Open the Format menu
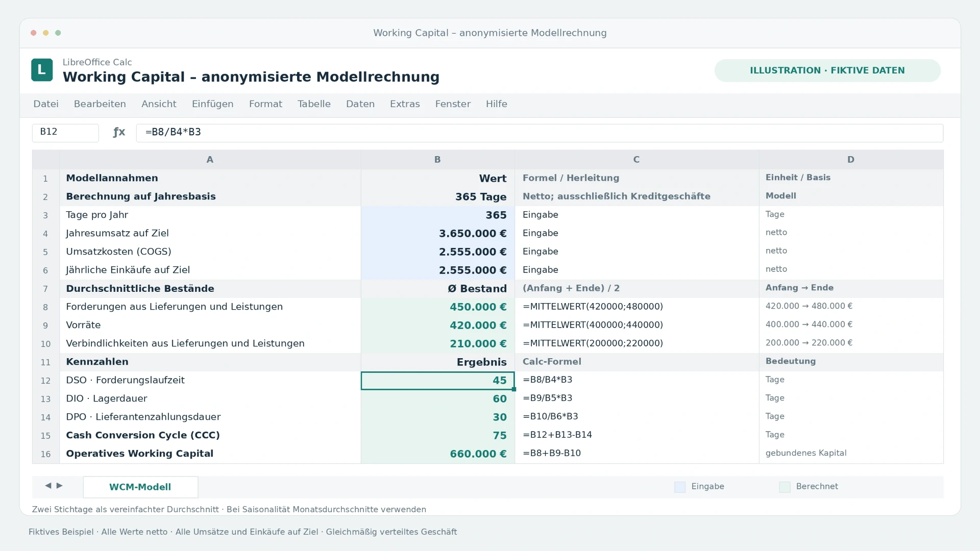 coord(265,104)
